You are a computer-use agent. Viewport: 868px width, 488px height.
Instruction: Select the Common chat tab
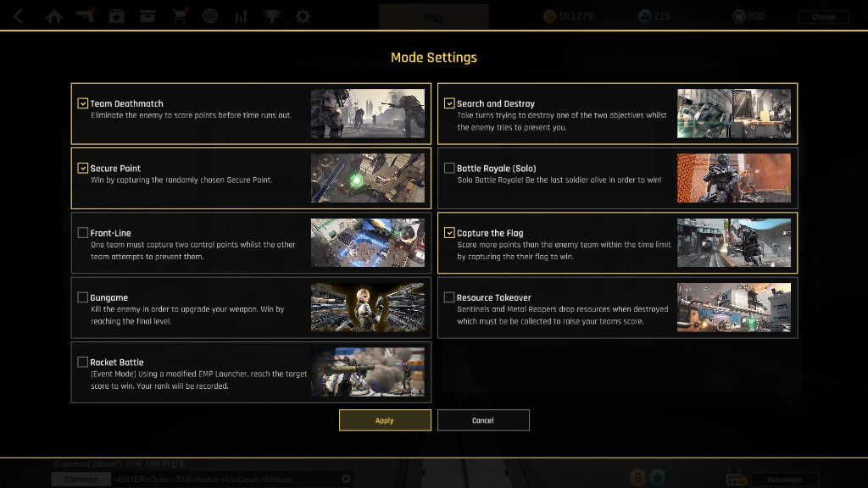click(81, 480)
